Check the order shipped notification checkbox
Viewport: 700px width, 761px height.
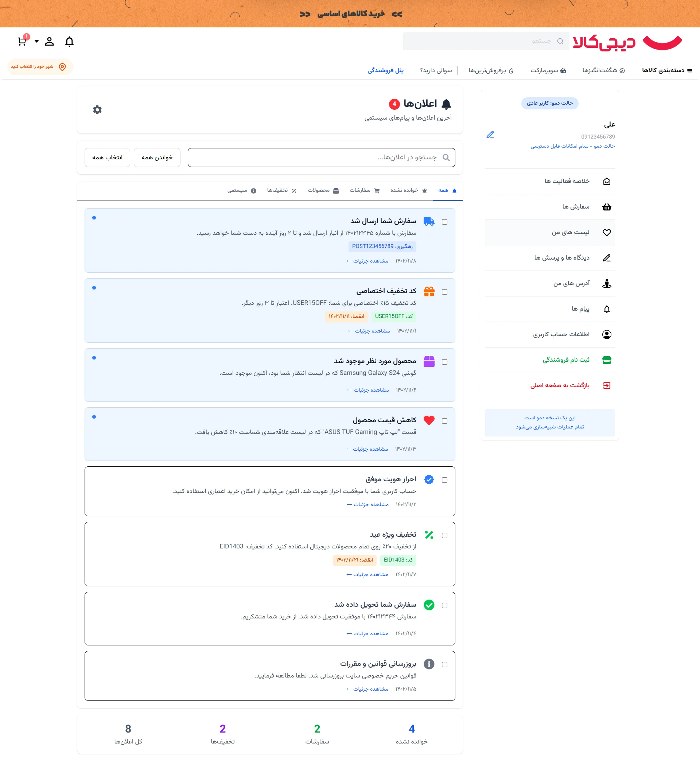(x=444, y=222)
